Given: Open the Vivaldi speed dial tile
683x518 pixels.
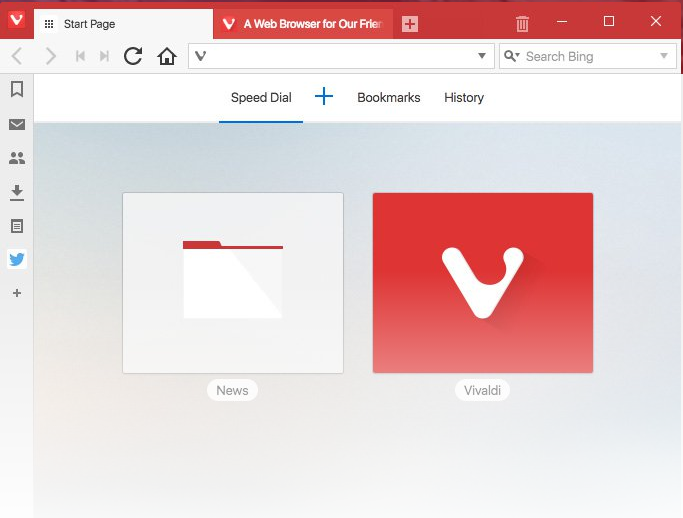Looking at the screenshot, I should click(x=483, y=283).
